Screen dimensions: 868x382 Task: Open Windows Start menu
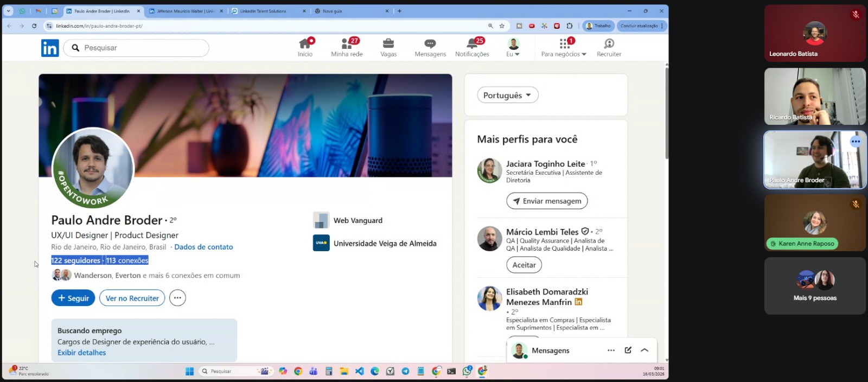[x=189, y=371]
